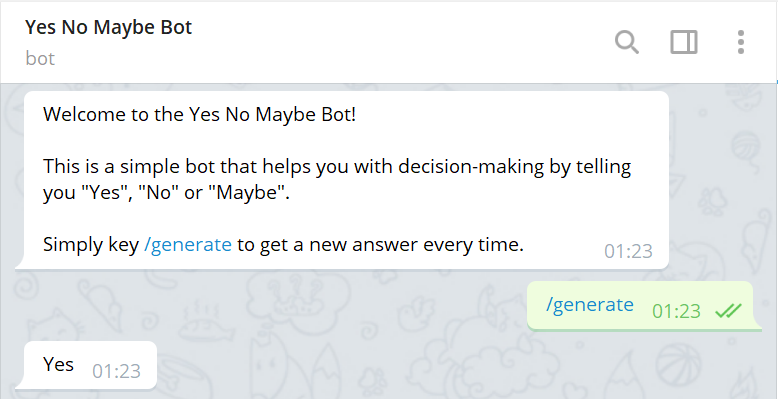Select the "Yes" reply bubble
This screenshot has width=778, height=399.
90,365
